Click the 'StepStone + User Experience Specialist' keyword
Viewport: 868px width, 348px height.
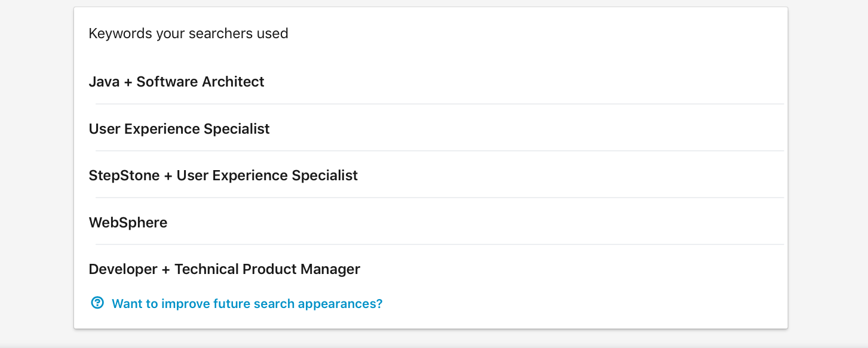tap(223, 175)
